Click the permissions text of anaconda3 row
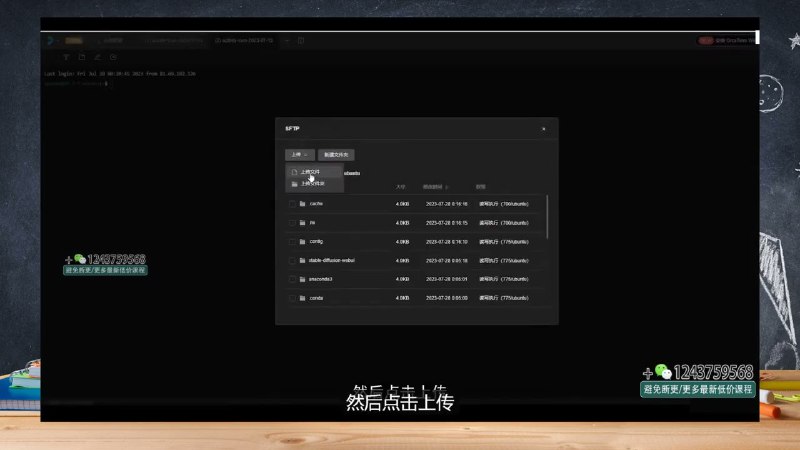This screenshot has height=450, width=800. pyautogui.click(x=504, y=280)
